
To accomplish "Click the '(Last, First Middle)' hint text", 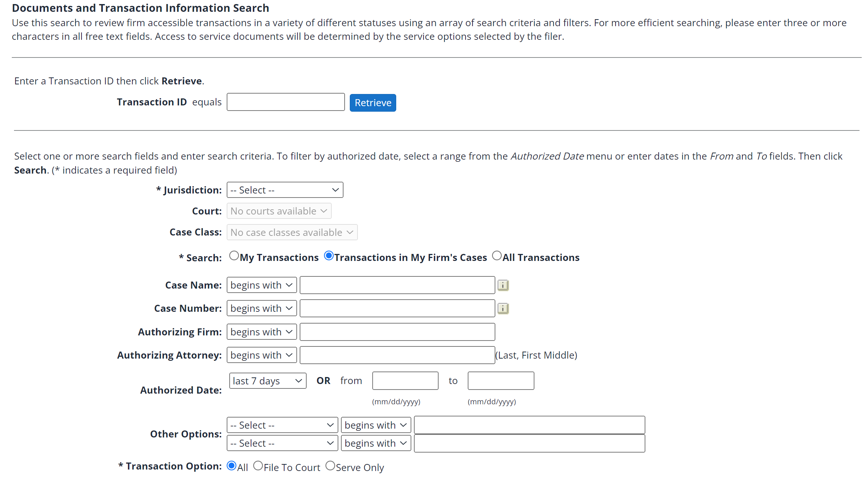I will coord(536,355).
